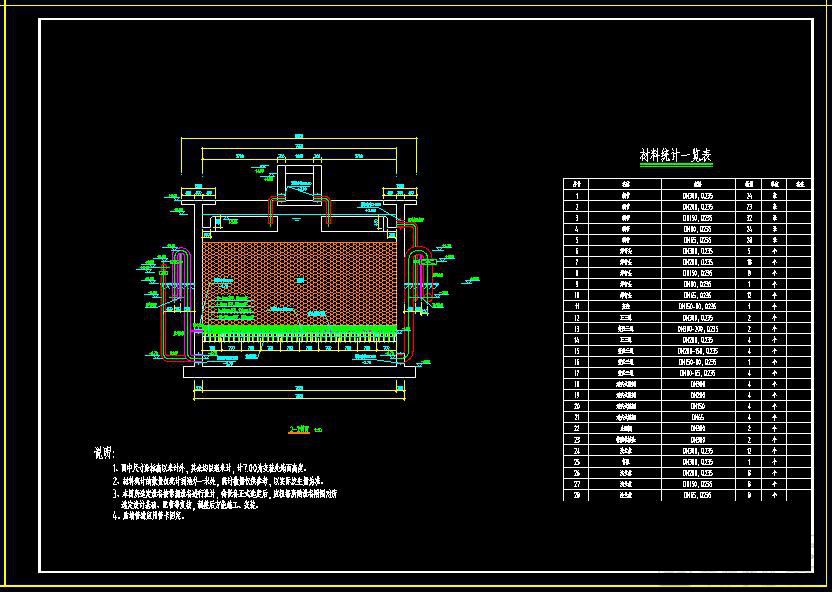Select the first line of note "3."
Image resolution: width=832 pixels, height=592 pixels.
224,494
